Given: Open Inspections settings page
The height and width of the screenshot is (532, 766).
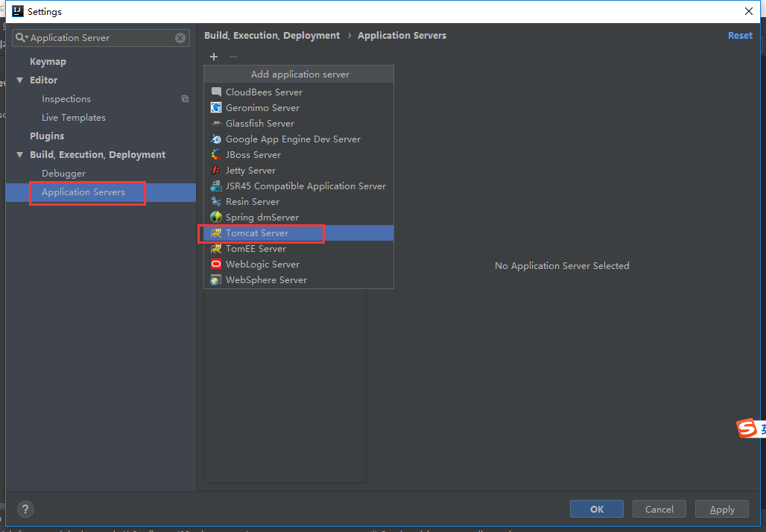Looking at the screenshot, I should pyautogui.click(x=101, y=98).
